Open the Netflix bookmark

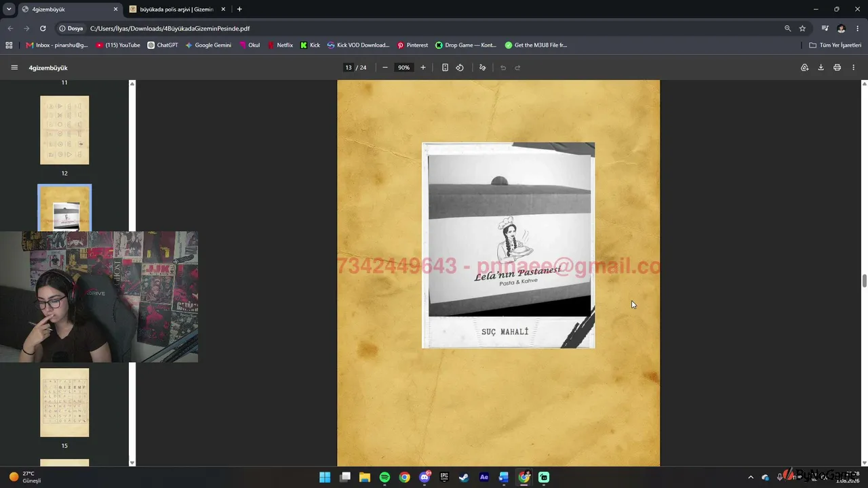point(280,45)
